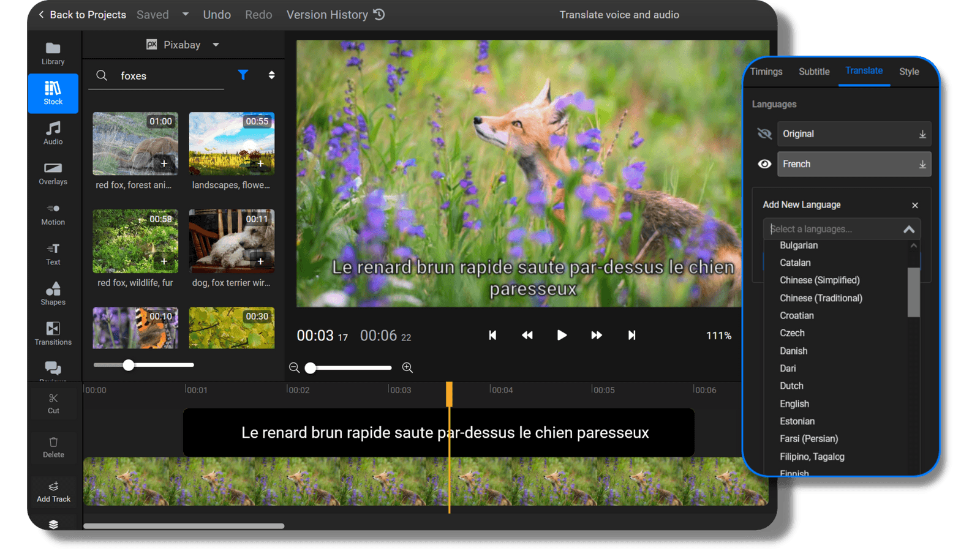This screenshot has width=980, height=551.
Task: Click the project title Translate voice and audio
Action: click(619, 15)
